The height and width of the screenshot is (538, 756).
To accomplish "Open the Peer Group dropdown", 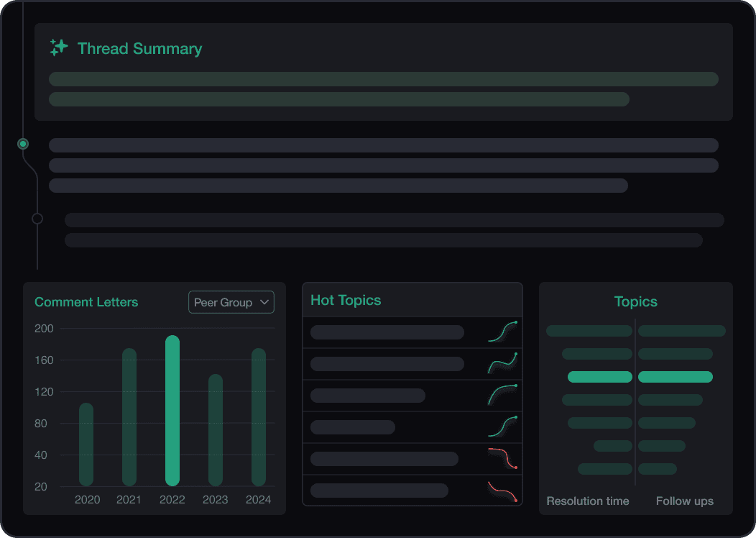I will pos(231,302).
